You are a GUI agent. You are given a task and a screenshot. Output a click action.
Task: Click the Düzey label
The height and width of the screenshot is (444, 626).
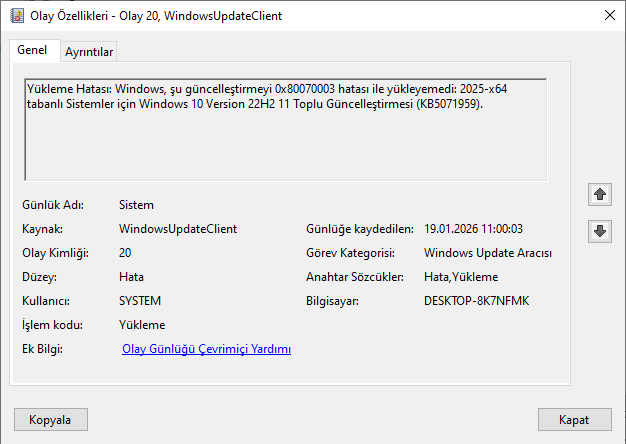[39, 277]
